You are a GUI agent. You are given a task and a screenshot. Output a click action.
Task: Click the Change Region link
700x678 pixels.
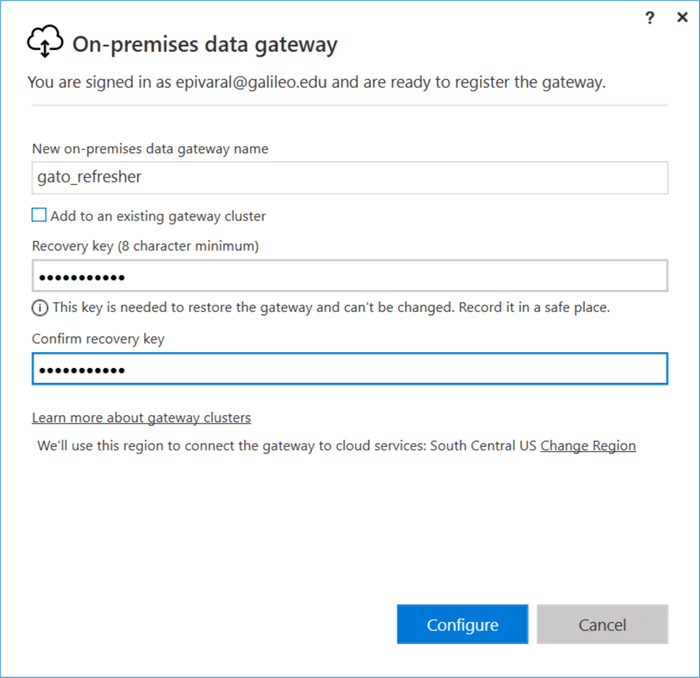[588, 446]
